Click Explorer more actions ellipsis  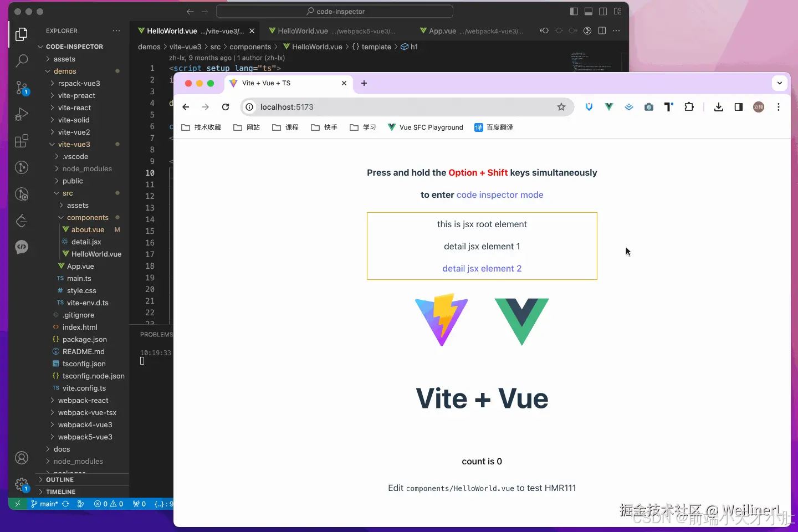pyautogui.click(x=116, y=31)
